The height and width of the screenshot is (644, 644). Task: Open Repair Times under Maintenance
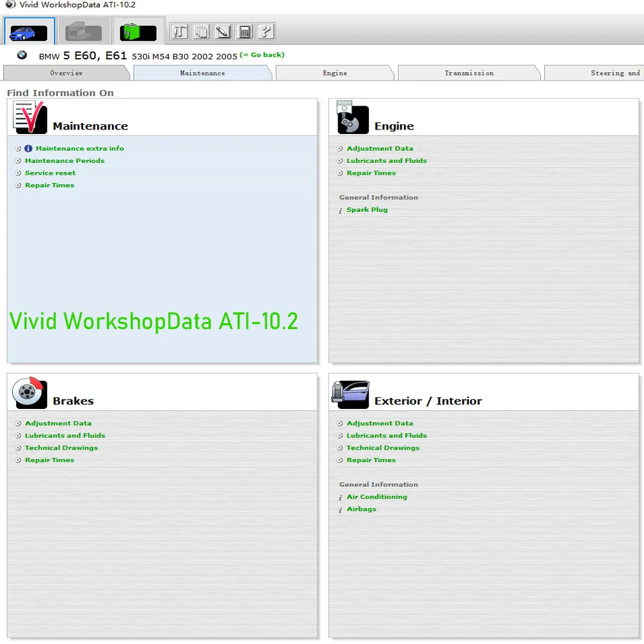50,185
